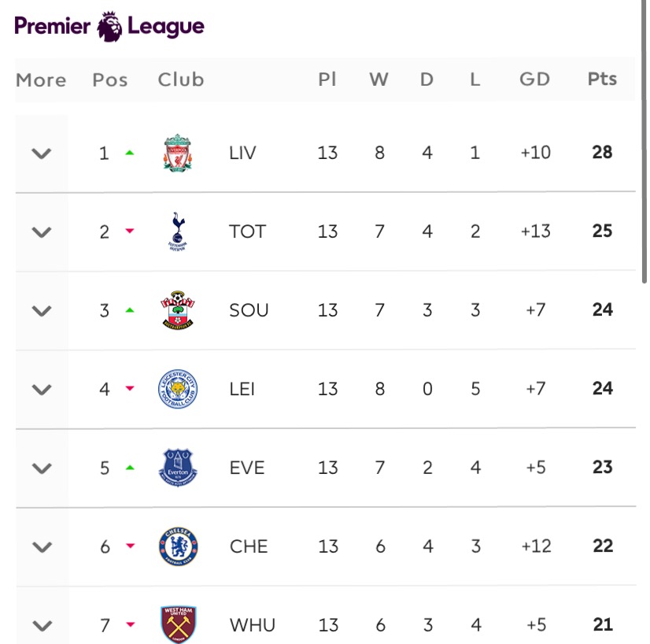This screenshot has height=644, width=650.
Task: Expand the WHU row details chevron
Action: 42,625
